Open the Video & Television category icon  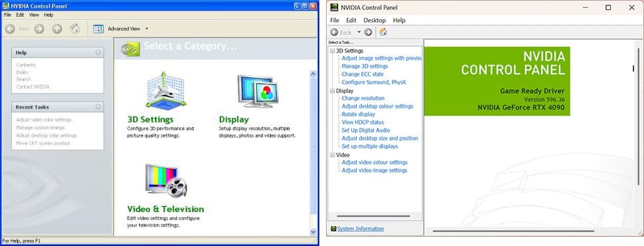click(166, 180)
